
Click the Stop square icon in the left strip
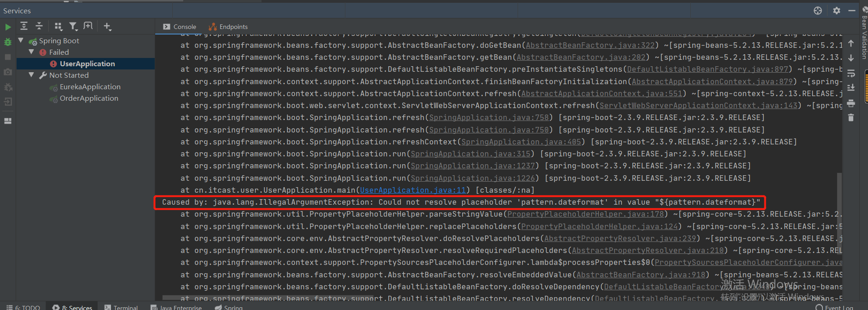tap(8, 57)
